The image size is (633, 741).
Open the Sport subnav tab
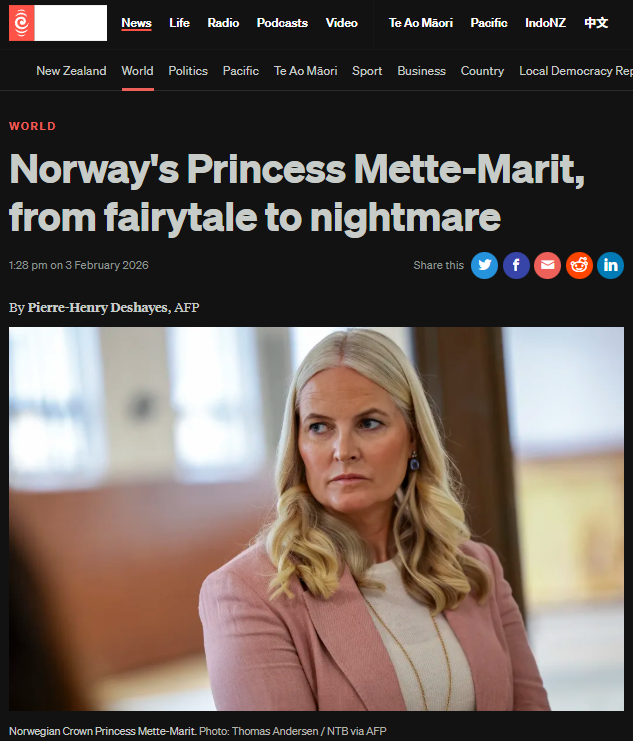click(x=367, y=71)
